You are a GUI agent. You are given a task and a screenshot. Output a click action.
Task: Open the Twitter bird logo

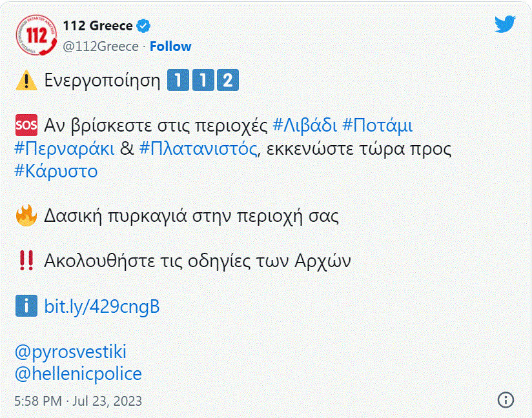505,25
